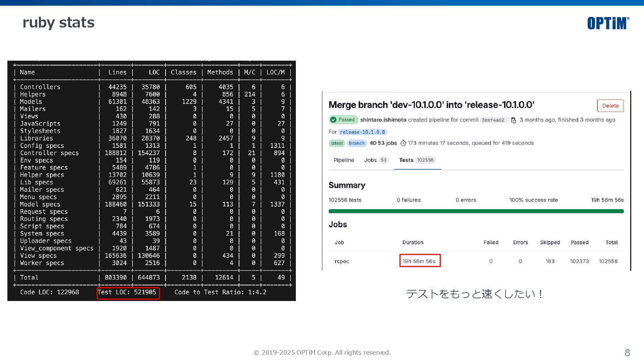Click the copyright footer text

point(322,353)
